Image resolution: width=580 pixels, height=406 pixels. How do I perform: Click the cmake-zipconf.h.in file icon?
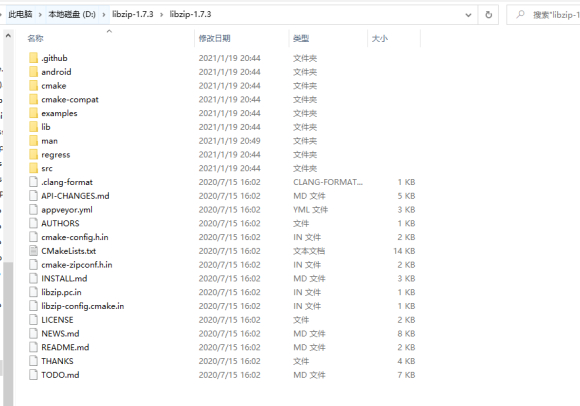pos(33,265)
